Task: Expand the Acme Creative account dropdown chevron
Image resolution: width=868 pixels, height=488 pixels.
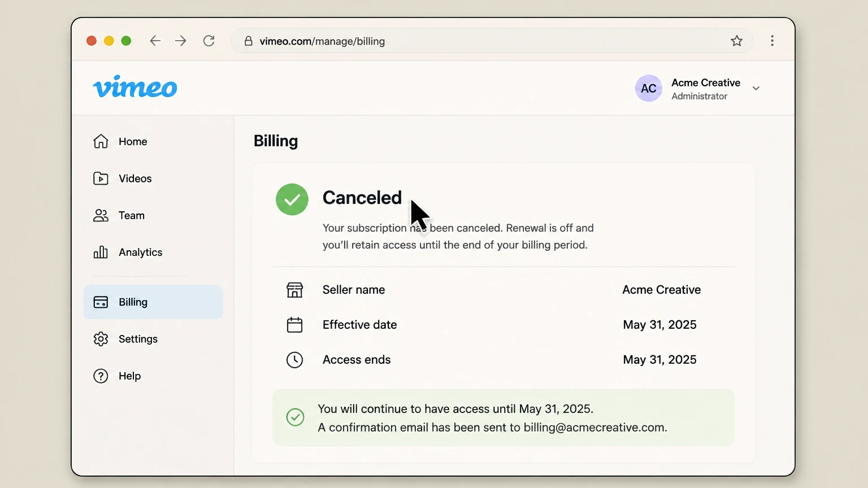Action: [x=756, y=88]
